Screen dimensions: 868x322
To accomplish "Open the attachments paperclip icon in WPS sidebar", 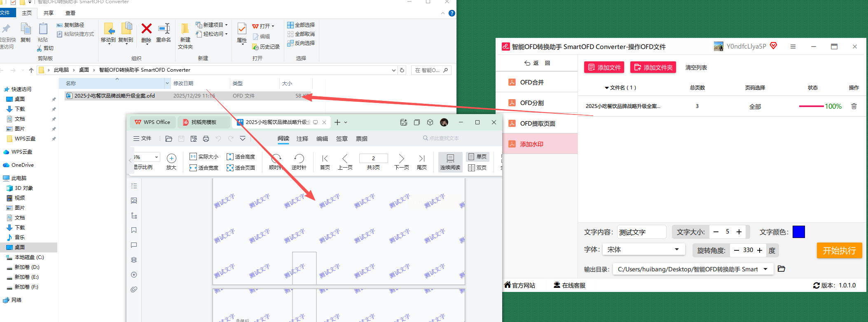I will (134, 289).
